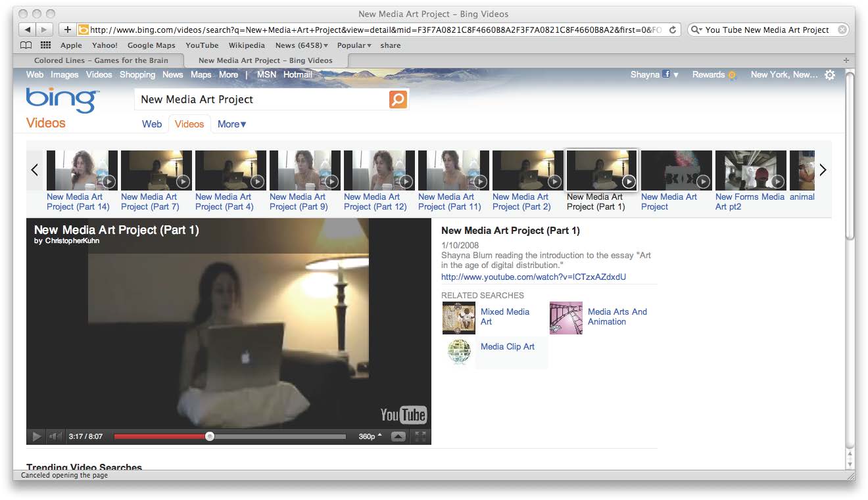Click the browser back arrow button
The image size is (868, 500).
tap(28, 30)
